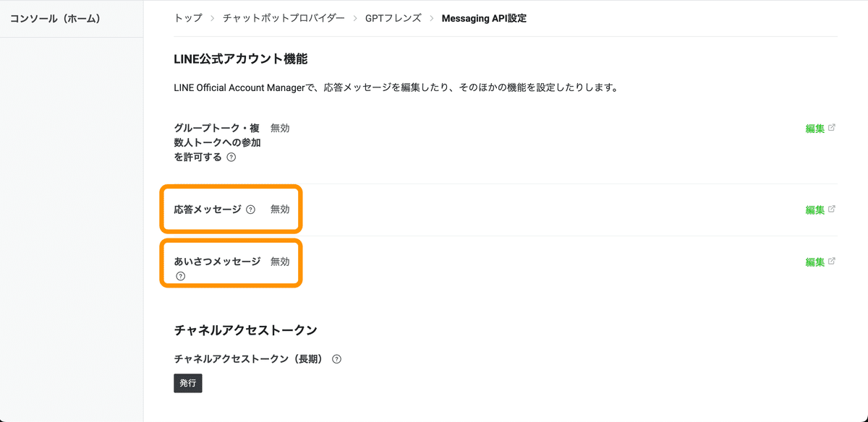868x422 pixels.
Task: Go to コンソール（ホーム） in the sidebar
Action: pos(55,18)
